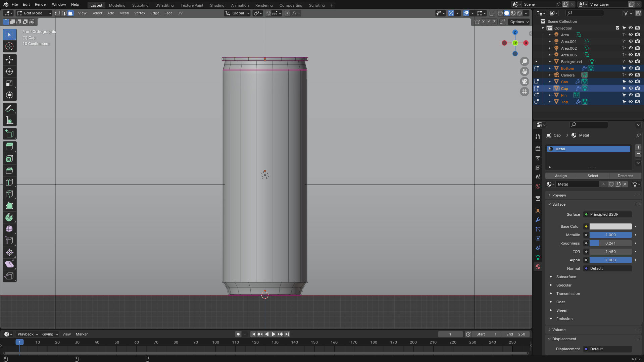The image size is (644, 362).
Task: Open the Render properties tab icon
Action: coord(538,149)
